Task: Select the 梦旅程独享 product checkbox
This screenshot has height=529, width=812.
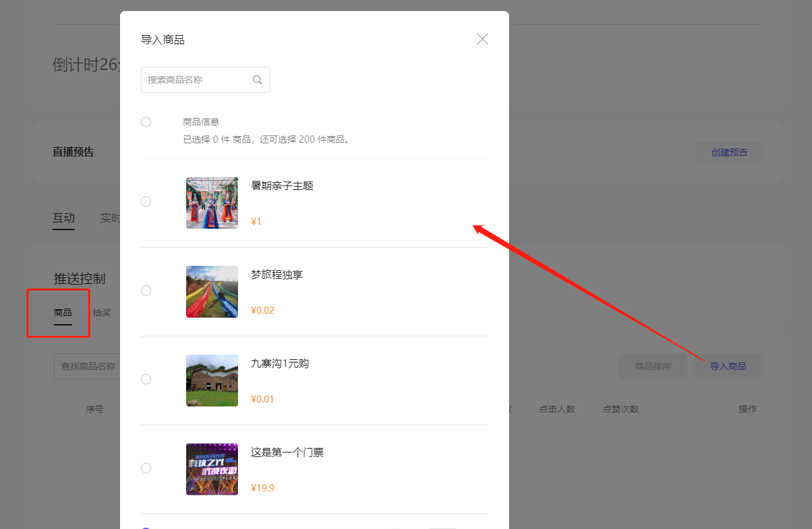Action: [146, 290]
